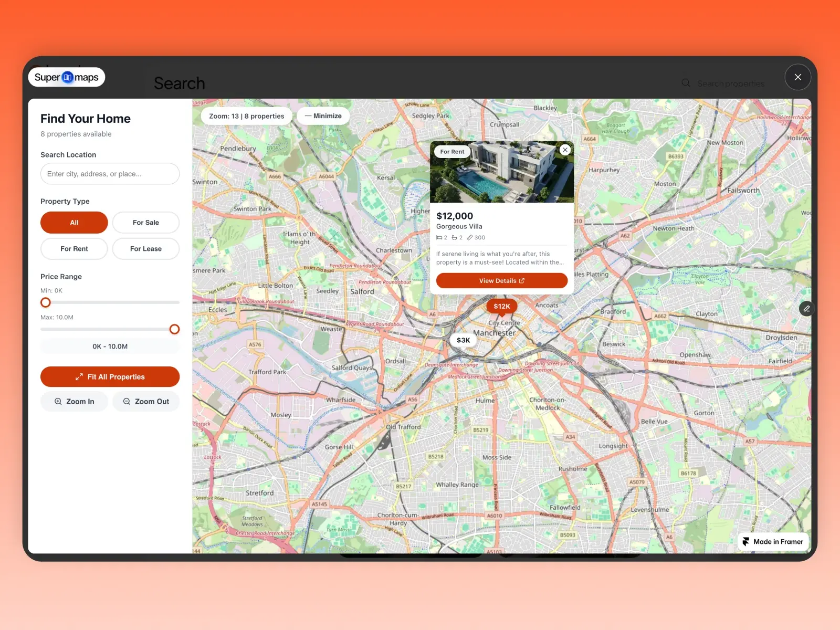The width and height of the screenshot is (840, 630).
Task: Select the $12K price marker on the map
Action: (501, 306)
